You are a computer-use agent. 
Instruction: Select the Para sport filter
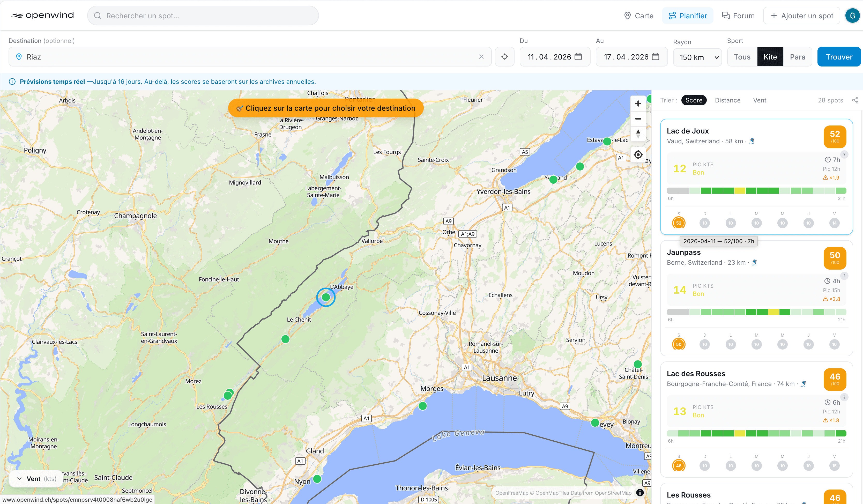(x=798, y=56)
